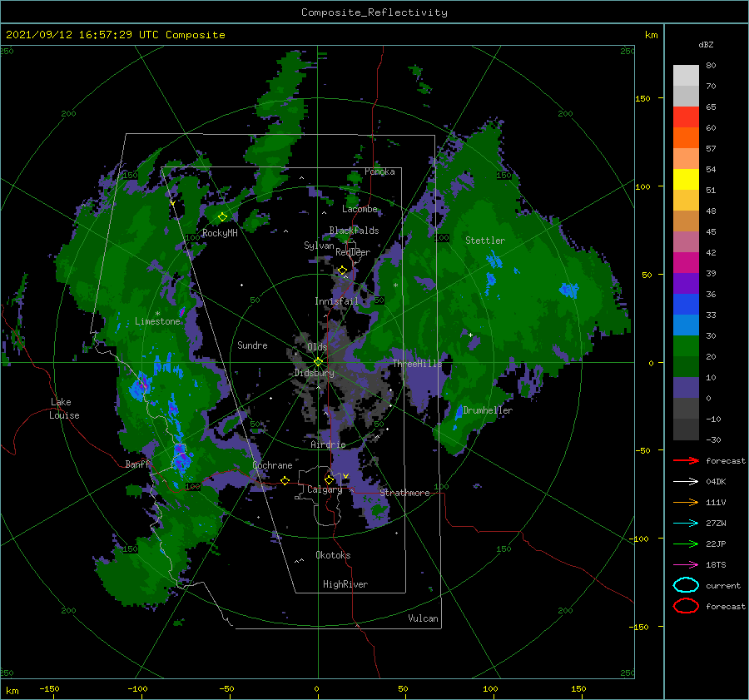The width and height of the screenshot is (749, 700).
Task: Click the Innisfail city label
Action: 336,301
